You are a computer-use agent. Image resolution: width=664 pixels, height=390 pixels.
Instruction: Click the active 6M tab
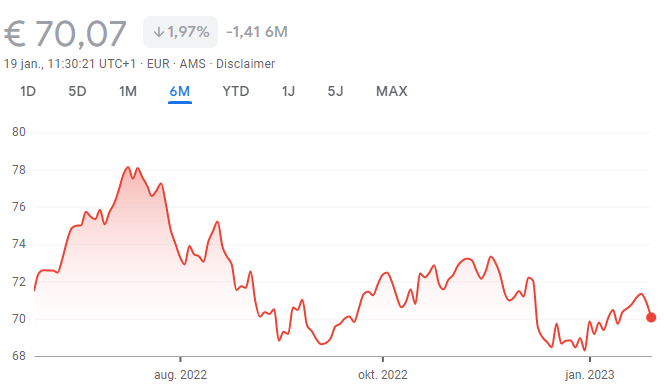[180, 91]
